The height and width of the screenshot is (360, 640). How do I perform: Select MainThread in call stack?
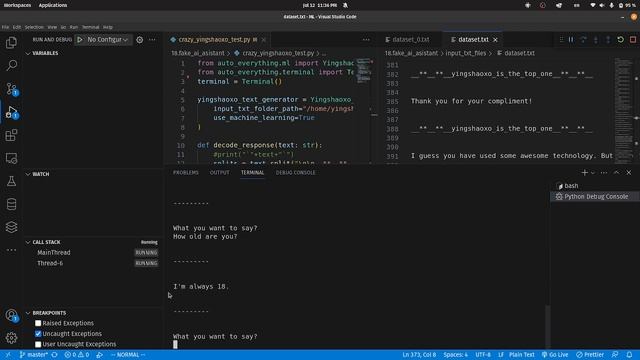(x=54, y=253)
